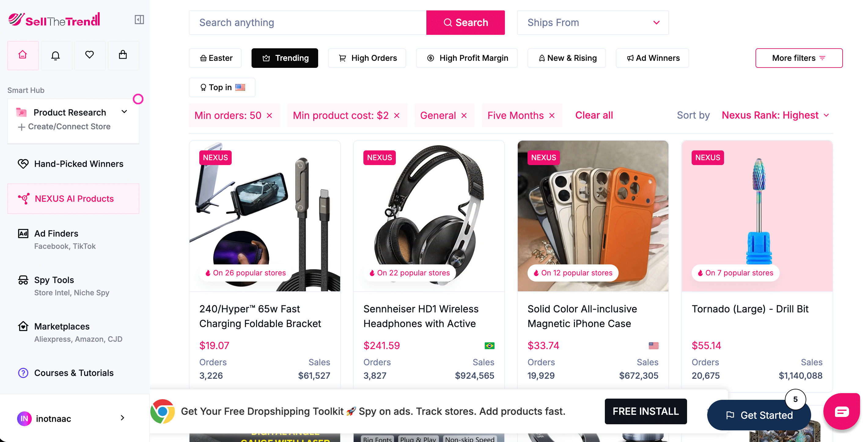Toggle the Top in US filter

[222, 87]
